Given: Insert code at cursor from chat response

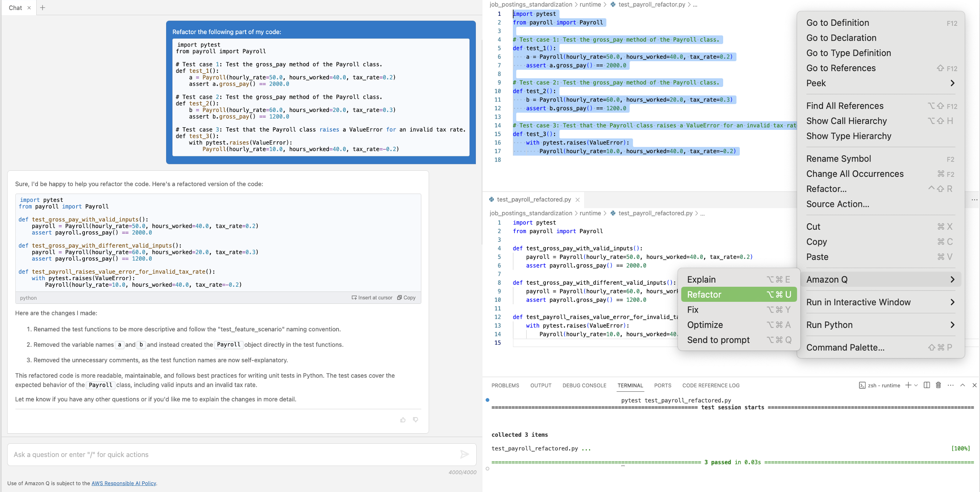Looking at the screenshot, I should pos(372,297).
